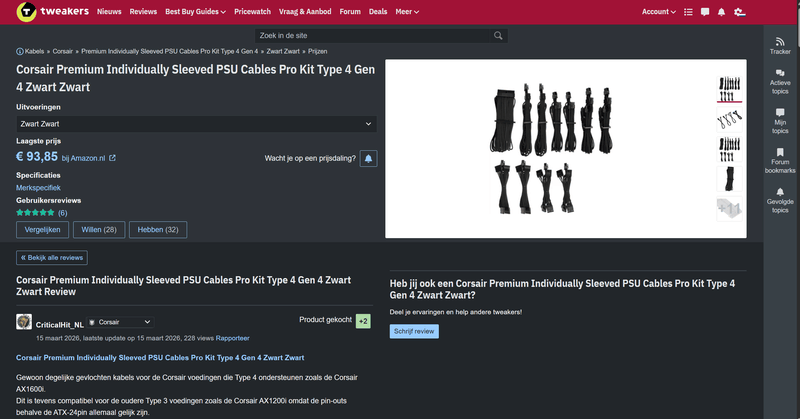Select fourth single-cable thumbnail

click(x=729, y=179)
